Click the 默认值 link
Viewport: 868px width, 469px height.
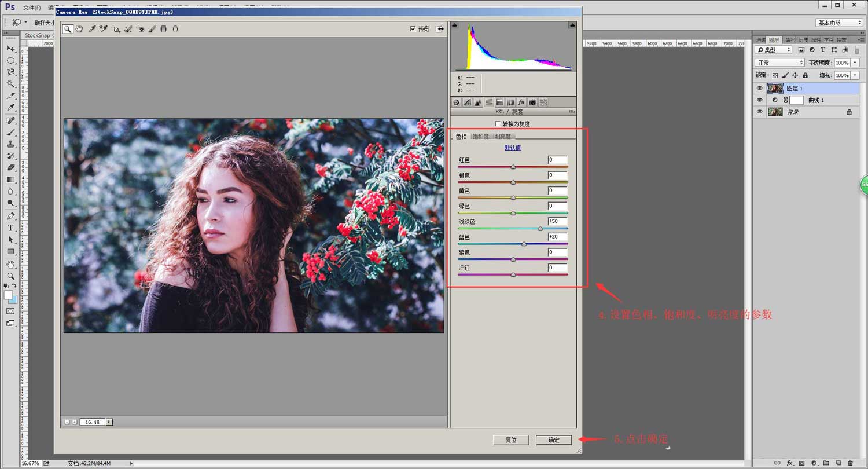click(x=513, y=148)
